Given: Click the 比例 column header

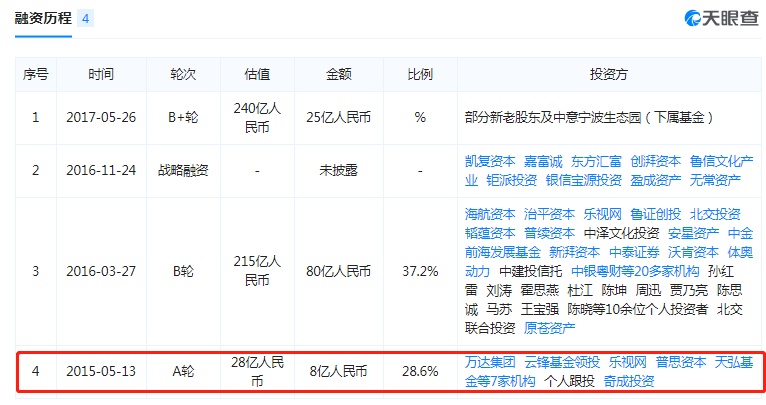Looking at the screenshot, I should 420,74.
